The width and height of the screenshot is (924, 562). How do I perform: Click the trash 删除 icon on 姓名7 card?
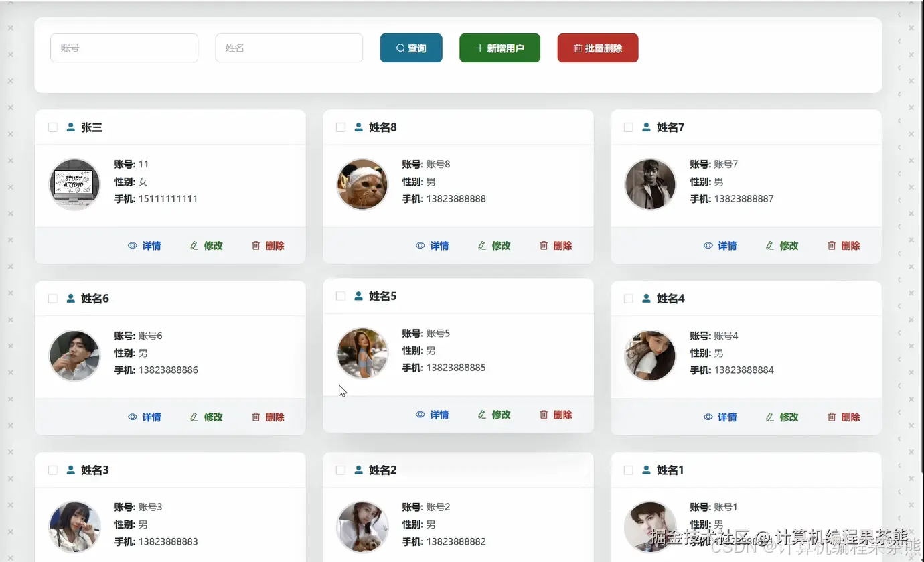830,246
